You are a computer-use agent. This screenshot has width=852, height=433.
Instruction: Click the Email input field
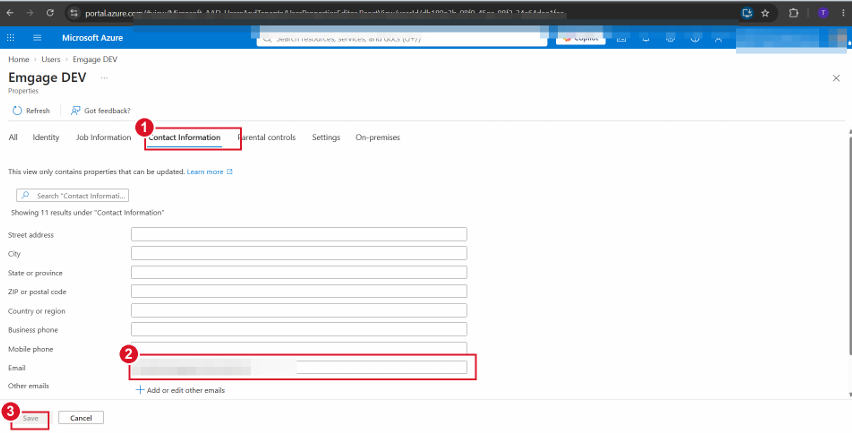299,367
